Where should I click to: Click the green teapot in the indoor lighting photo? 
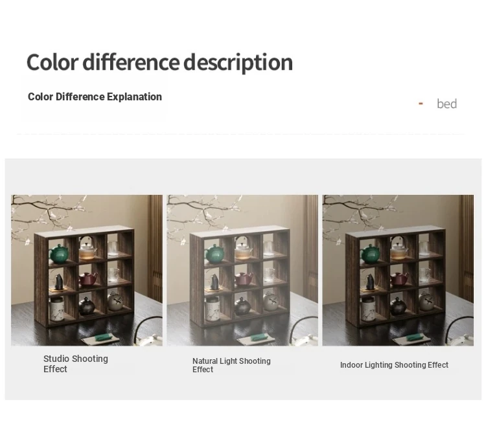tap(371, 252)
